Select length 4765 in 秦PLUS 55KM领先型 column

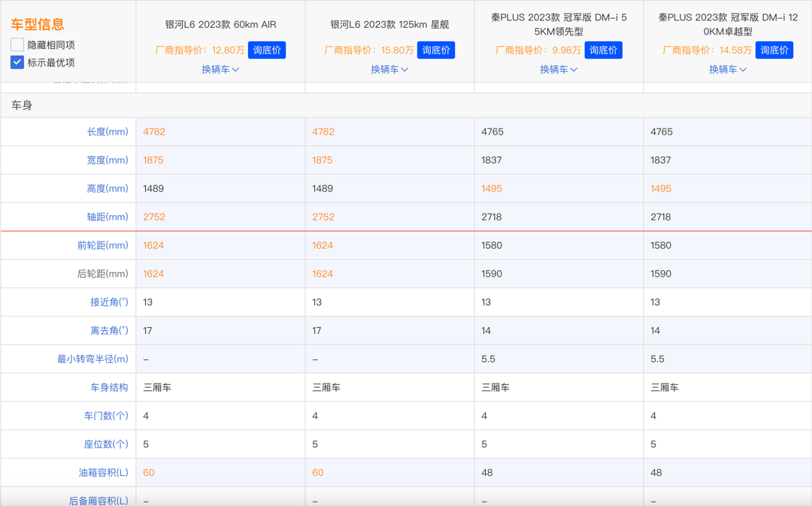coord(492,132)
